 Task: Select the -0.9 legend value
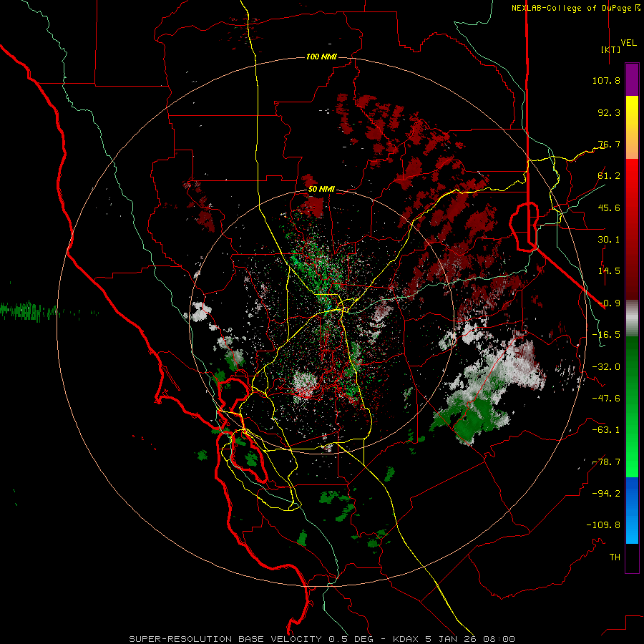tap(609, 303)
